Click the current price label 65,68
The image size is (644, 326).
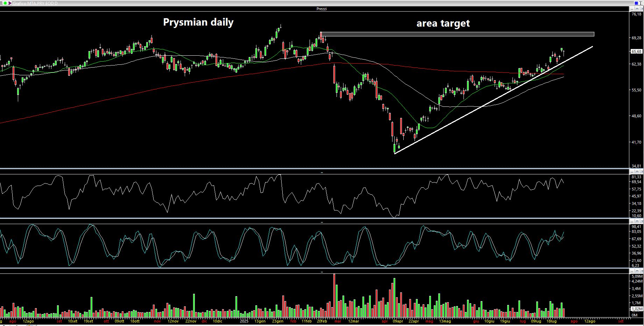coord(636,51)
